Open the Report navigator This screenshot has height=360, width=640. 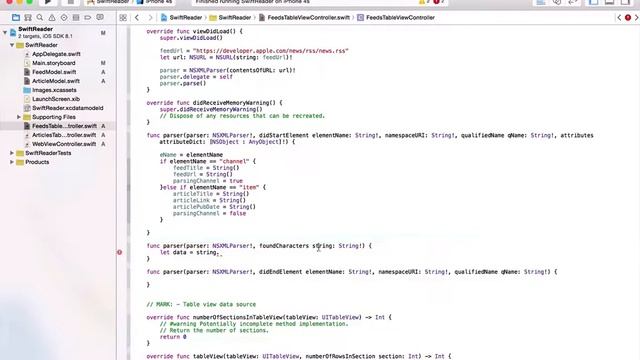(x=100, y=18)
